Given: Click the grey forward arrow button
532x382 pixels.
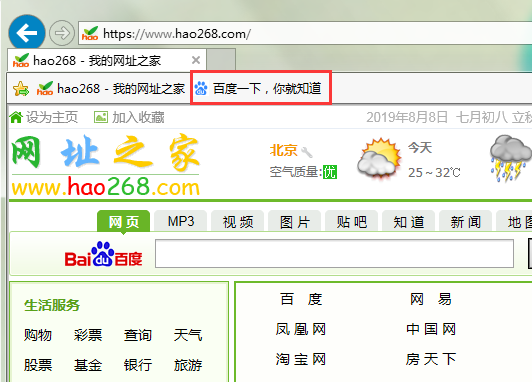Looking at the screenshot, I should (x=62, y=33).
